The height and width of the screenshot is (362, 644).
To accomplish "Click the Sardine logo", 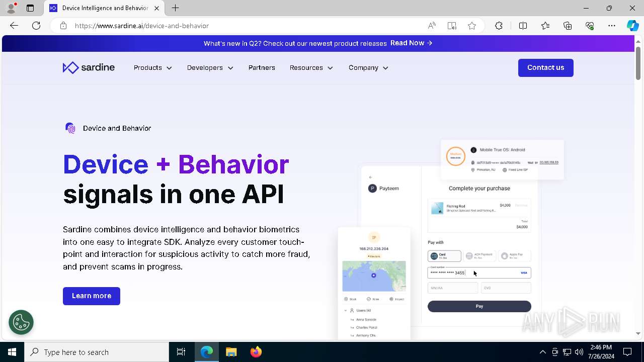I will (x=89, y=67).
